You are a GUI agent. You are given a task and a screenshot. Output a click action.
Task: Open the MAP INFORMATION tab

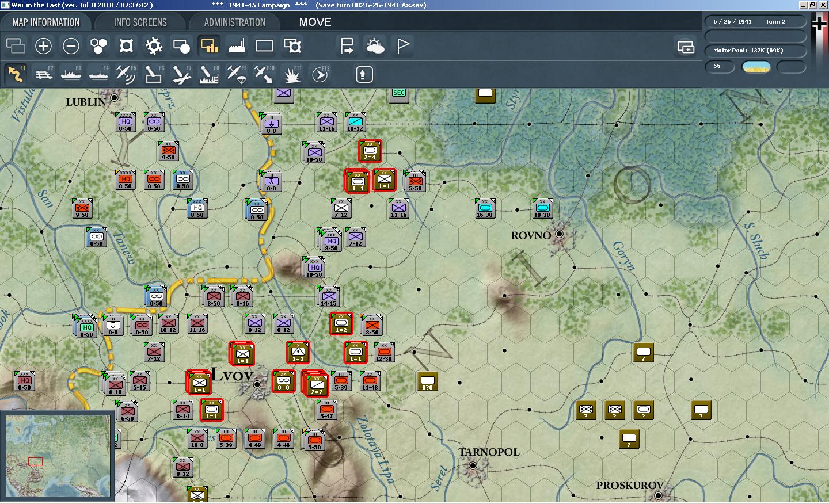46,22
